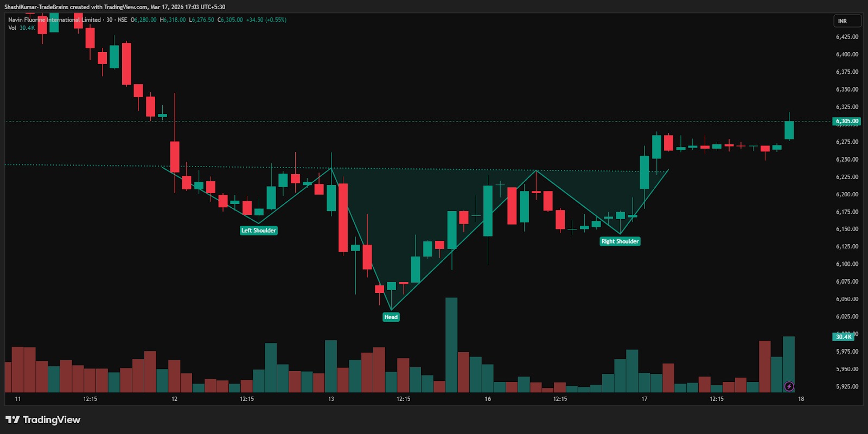Click the 6,305.00 current price tag

[x=846, y=122]
